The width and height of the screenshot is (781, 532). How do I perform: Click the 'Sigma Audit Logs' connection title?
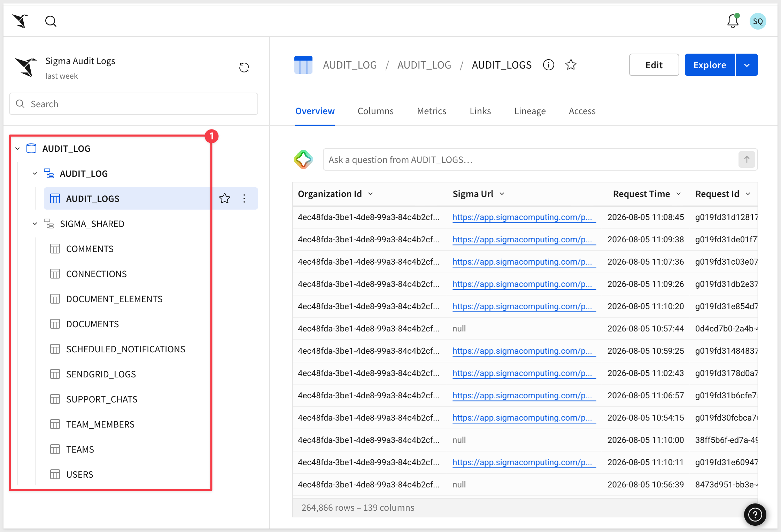point(80,61)
